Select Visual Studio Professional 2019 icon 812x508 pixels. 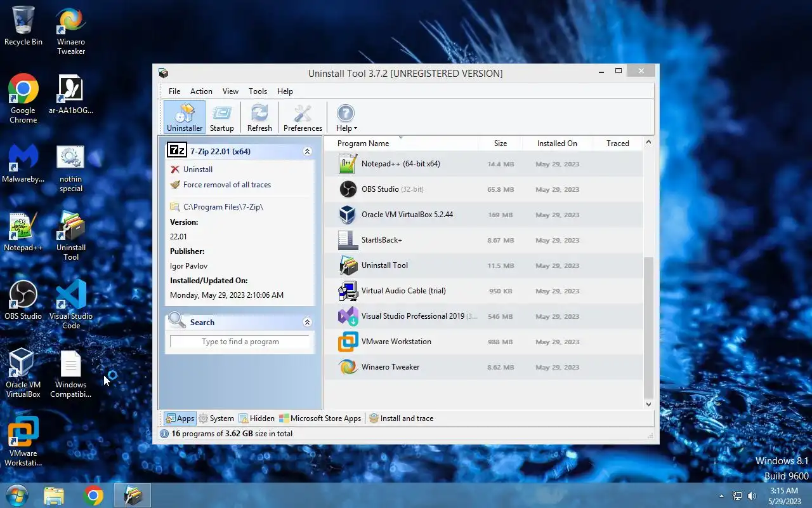coord(348,316)
